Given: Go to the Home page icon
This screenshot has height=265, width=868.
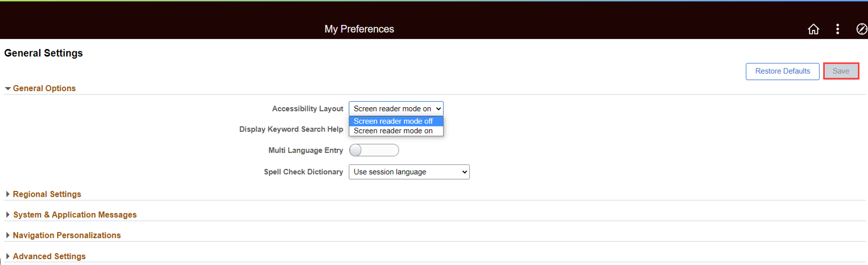Looking at the screenshot, I should 813,29.
